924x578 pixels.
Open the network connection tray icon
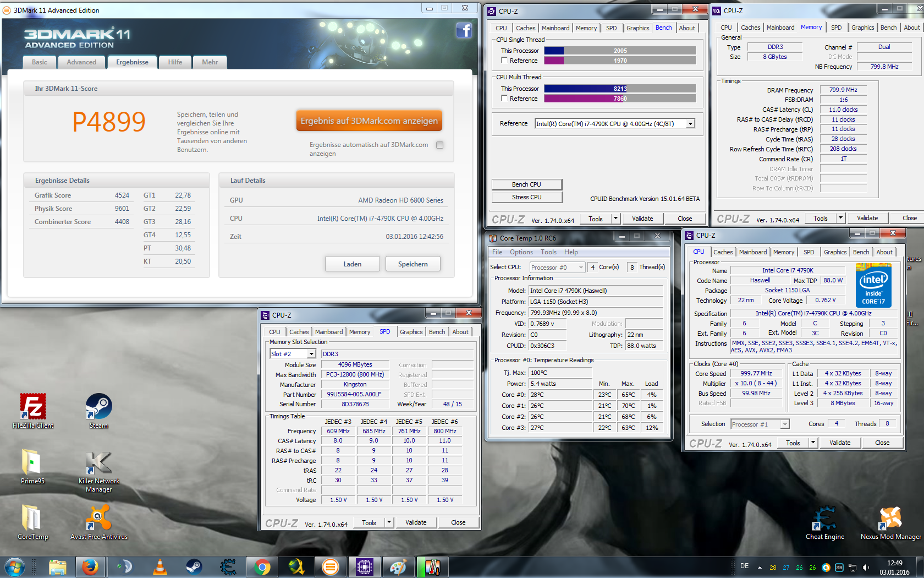point(853,568)
